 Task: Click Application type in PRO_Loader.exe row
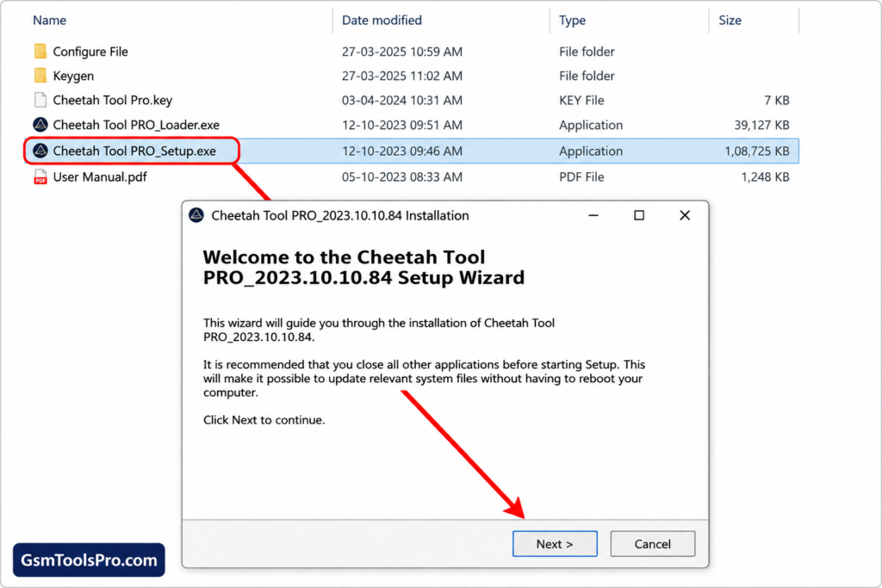tap(591, 125)
